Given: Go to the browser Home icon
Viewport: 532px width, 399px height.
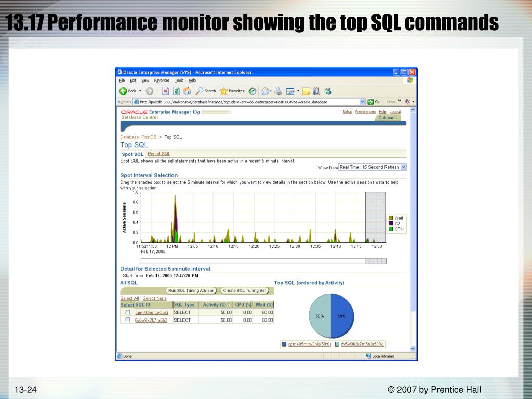Looking at the screenshot, I should point(187,91).
